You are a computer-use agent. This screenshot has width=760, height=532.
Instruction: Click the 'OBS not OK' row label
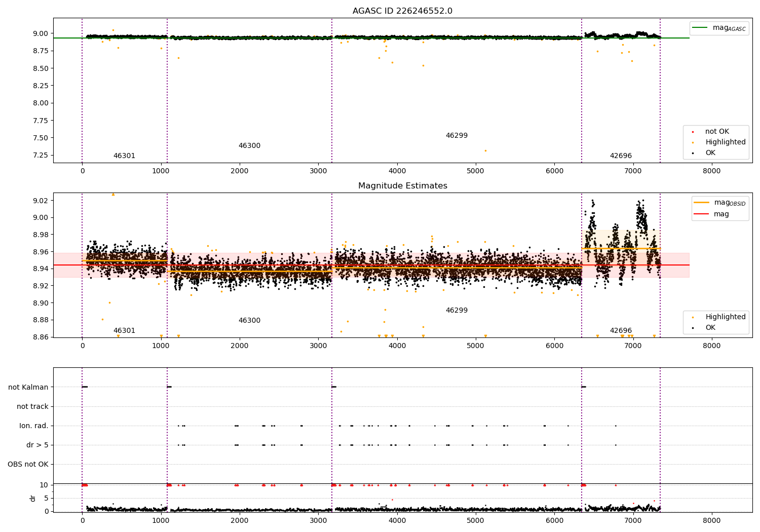click(x=28, y=465)
